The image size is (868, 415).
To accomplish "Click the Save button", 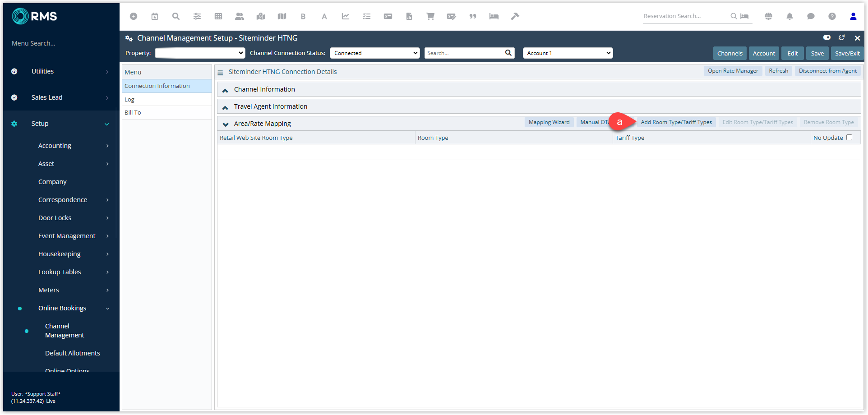I will point(817,53).
